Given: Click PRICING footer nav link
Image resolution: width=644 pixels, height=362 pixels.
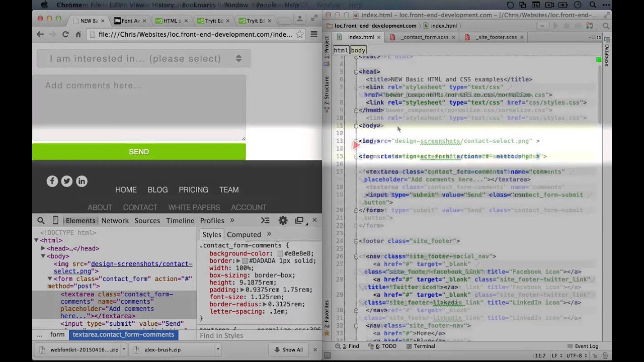Looking at the screenshot, I should [193, 190].
